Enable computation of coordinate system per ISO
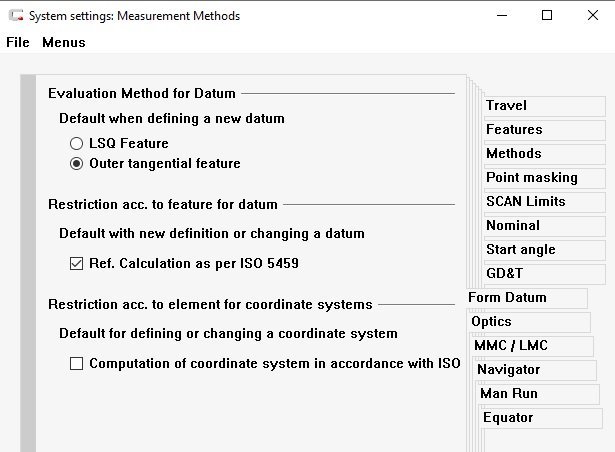615x452 pixels. (x=76, y=364)
